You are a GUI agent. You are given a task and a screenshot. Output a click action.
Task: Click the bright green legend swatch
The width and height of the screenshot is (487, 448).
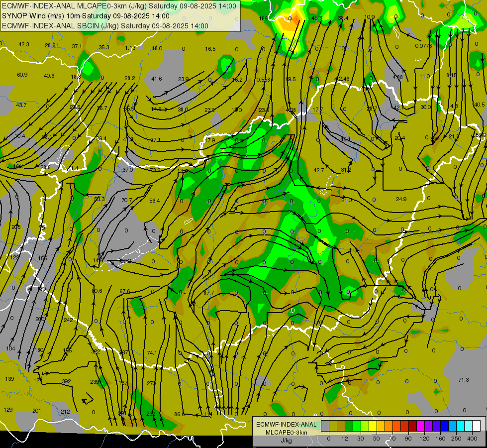357,426
